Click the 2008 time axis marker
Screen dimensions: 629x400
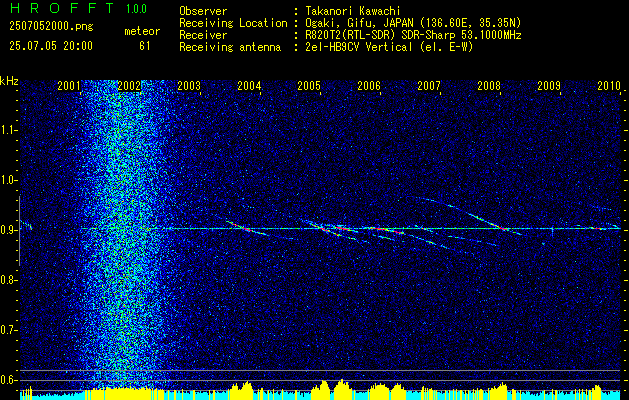click(x=489, y=85)
